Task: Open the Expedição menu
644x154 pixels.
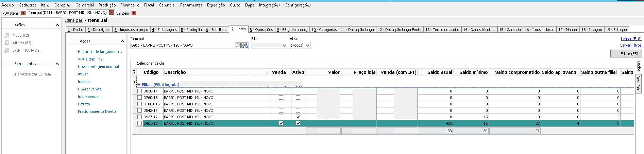Action: click(x=216, y=5)
